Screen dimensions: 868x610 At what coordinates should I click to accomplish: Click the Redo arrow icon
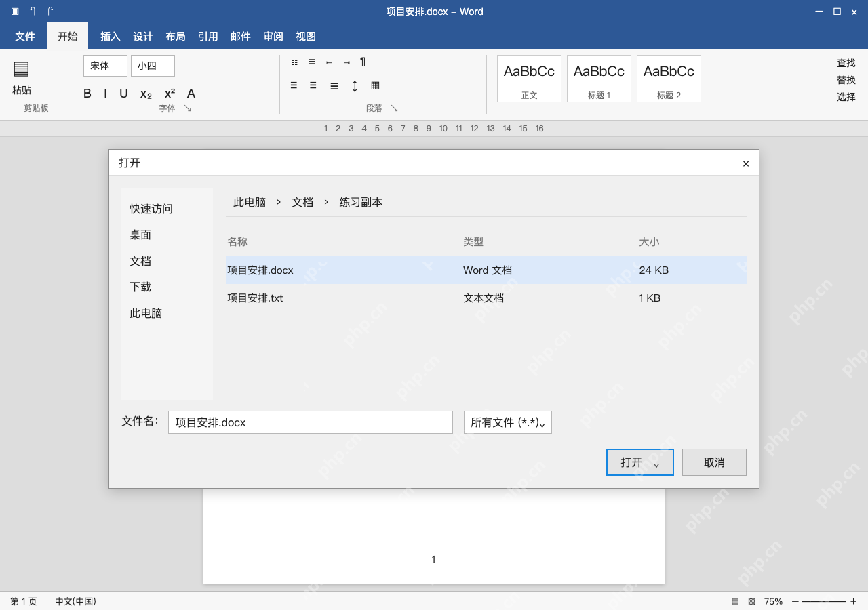50,11
